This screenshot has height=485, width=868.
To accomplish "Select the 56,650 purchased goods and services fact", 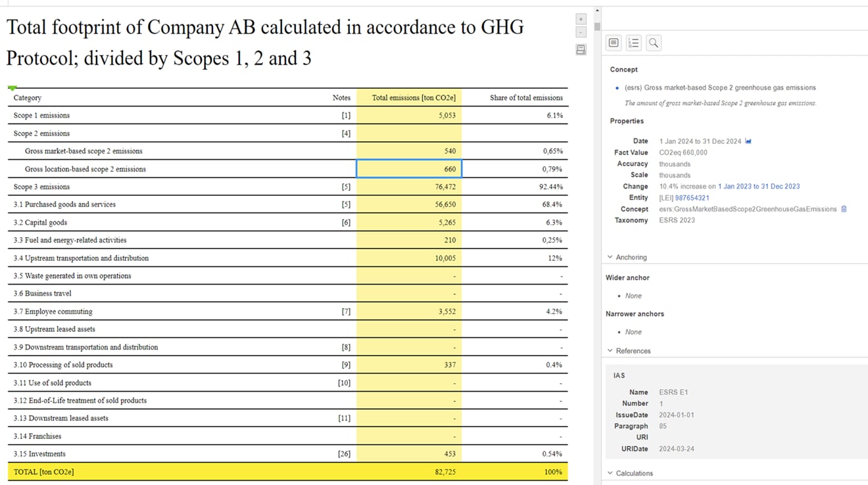I will click(409, 204).
